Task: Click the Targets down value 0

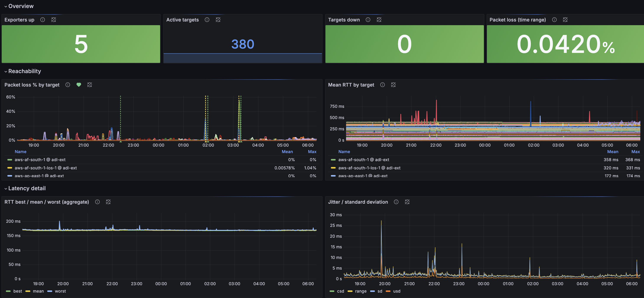Action: pyautogui.click(x=404, y=44)
